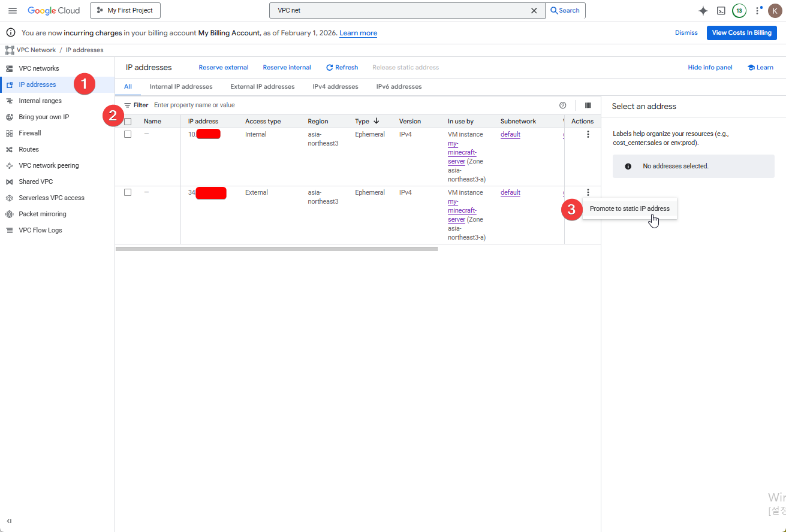Open the My First Project selector

click(x=125, y=11)
